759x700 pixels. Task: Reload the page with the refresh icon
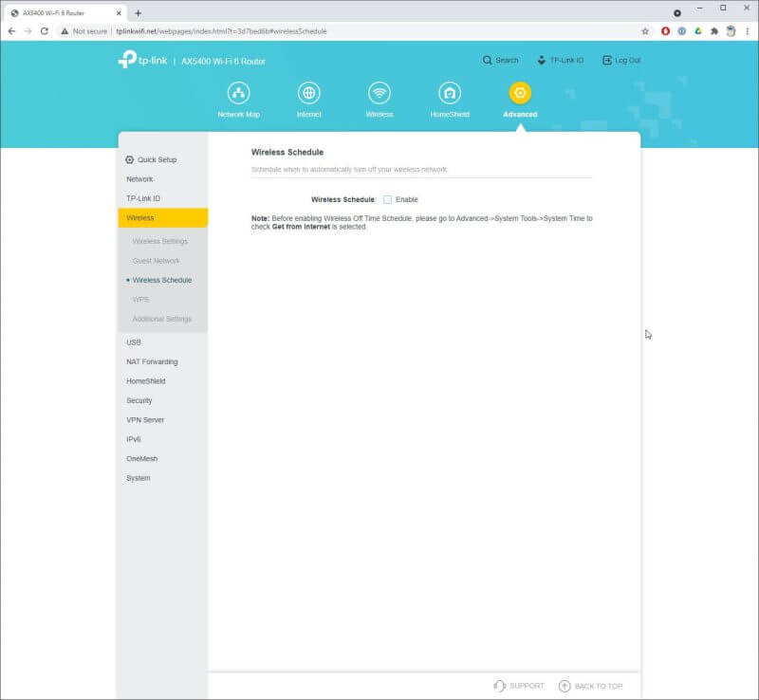click(44, 31)
